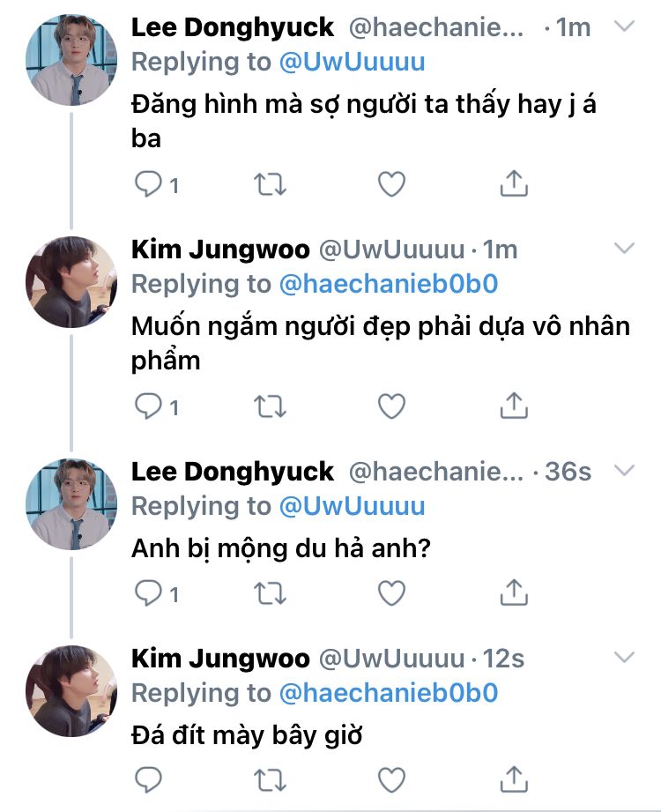
Task: Reply to the 'Đăng hình' tweet
Action: [x=147, y=183]
